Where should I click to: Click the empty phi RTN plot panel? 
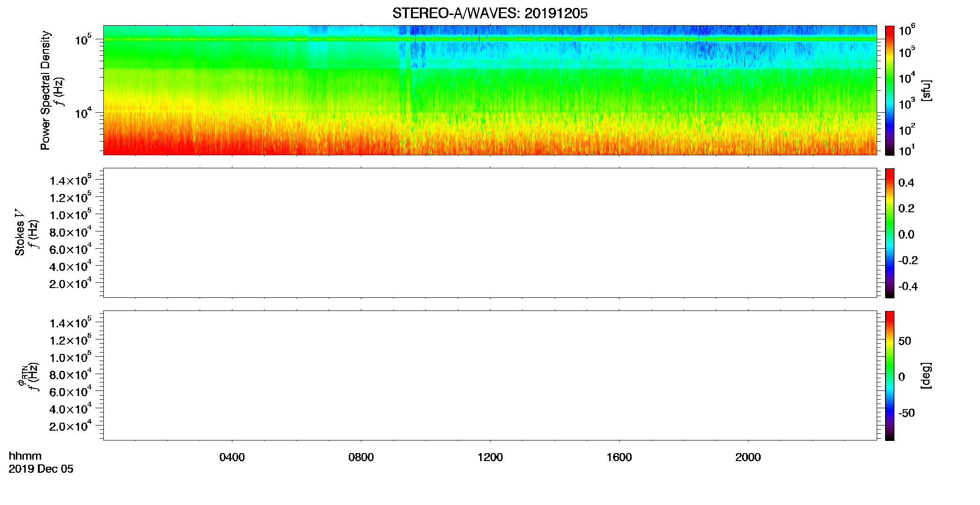click(x=490, y=375)
